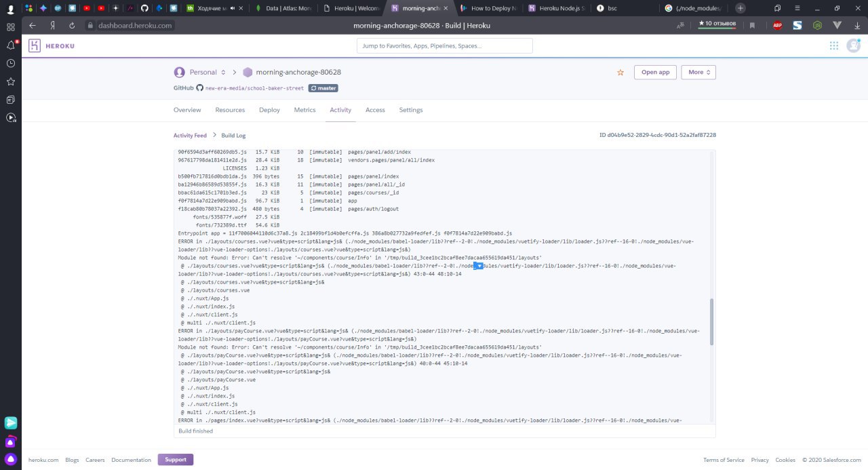Viewport: 868px width, 470px height.
Task: Click the GitHub icon beside the repo name
Action: tap(200, 88)
